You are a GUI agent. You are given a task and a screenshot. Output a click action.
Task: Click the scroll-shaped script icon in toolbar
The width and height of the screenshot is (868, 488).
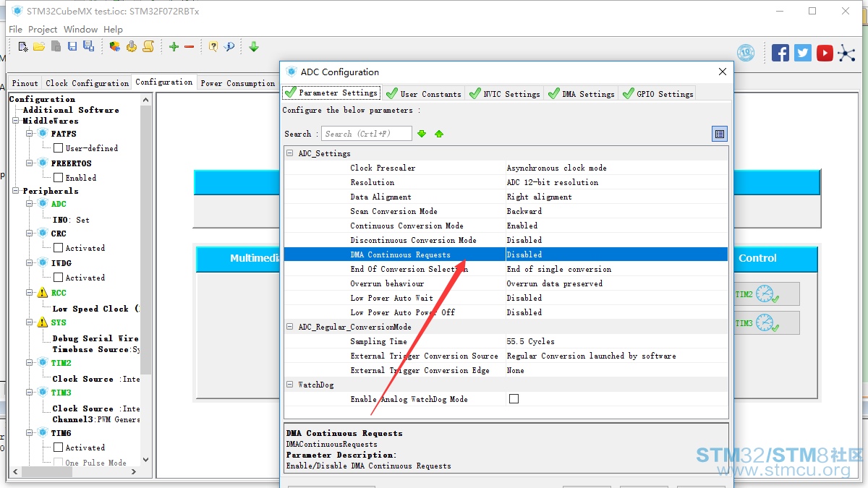point(148,46)
